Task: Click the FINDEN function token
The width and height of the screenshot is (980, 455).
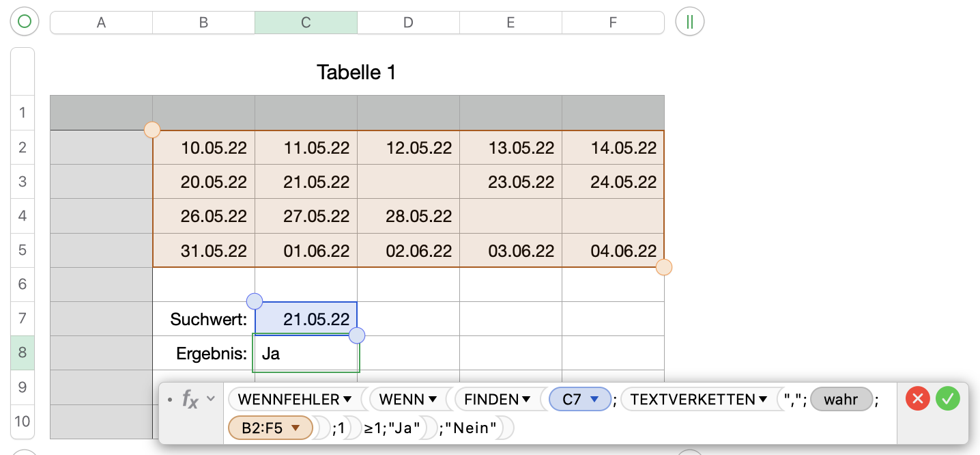Action: [488, 400]
